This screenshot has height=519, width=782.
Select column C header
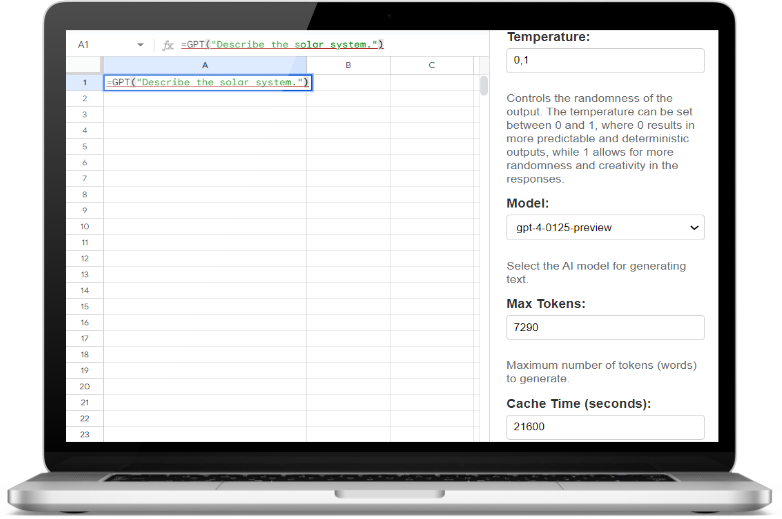[x=431, y=65]
